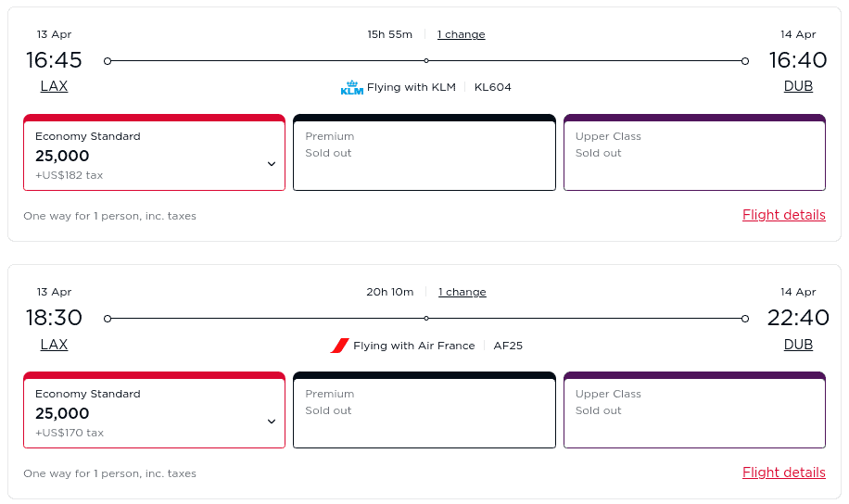Image resolution: width=849 pixels, height=504 pixels.
Task: View the 1 change info for Air France flight
Action: pyautogui.click(x=462, y=292)
